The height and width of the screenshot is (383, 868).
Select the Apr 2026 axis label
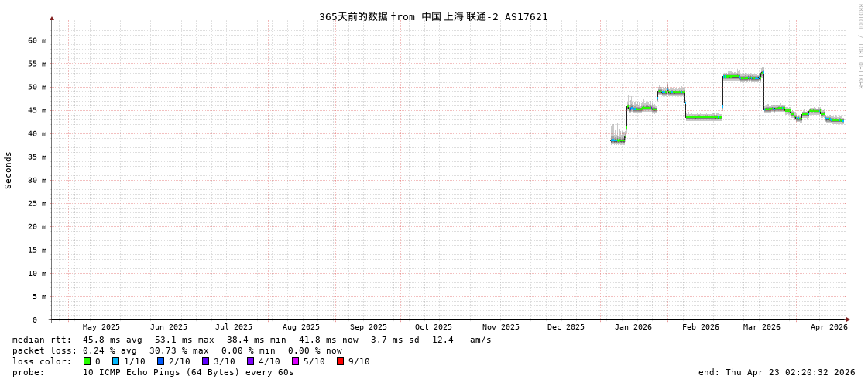pyautogui.click(x=829, y=327)
